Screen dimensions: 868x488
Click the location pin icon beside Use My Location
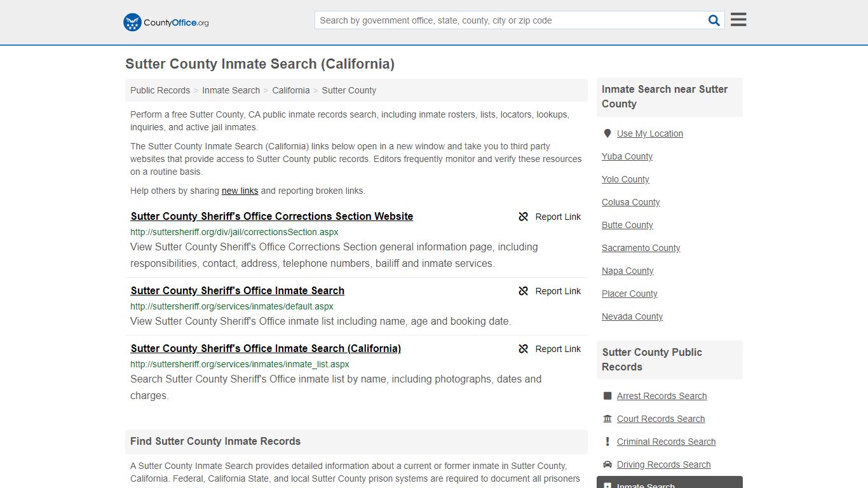607,133
